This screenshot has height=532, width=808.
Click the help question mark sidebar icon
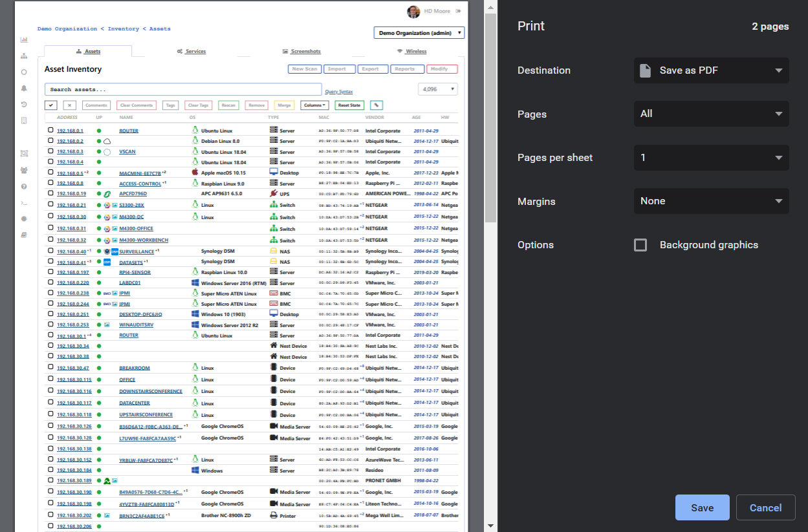pyautogui.click(x=24, y=187)
